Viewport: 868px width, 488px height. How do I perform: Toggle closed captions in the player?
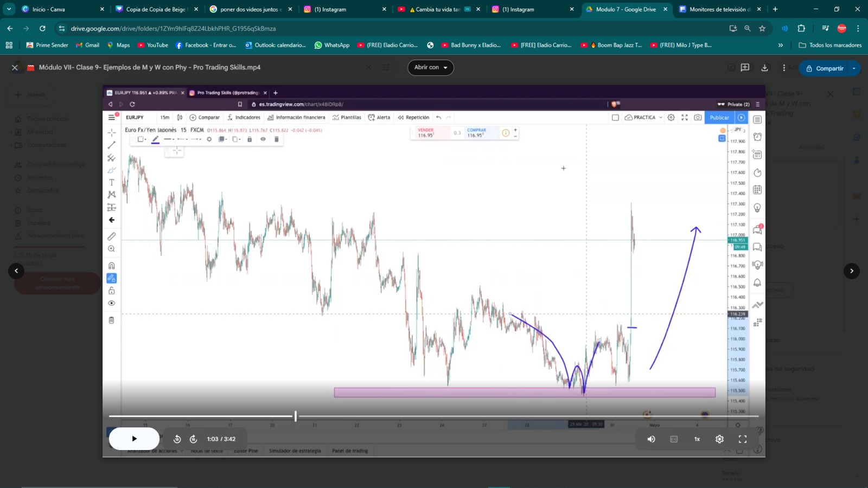(674, 439)
